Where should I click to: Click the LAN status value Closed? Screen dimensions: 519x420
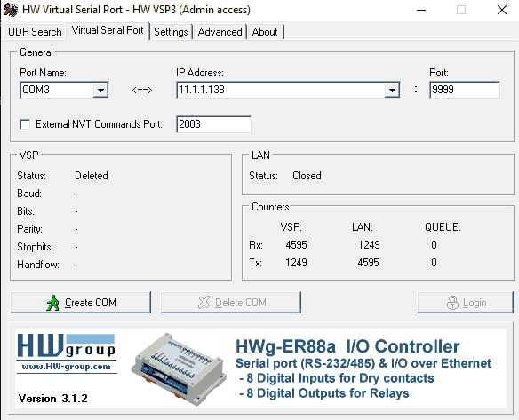[307, 176]
